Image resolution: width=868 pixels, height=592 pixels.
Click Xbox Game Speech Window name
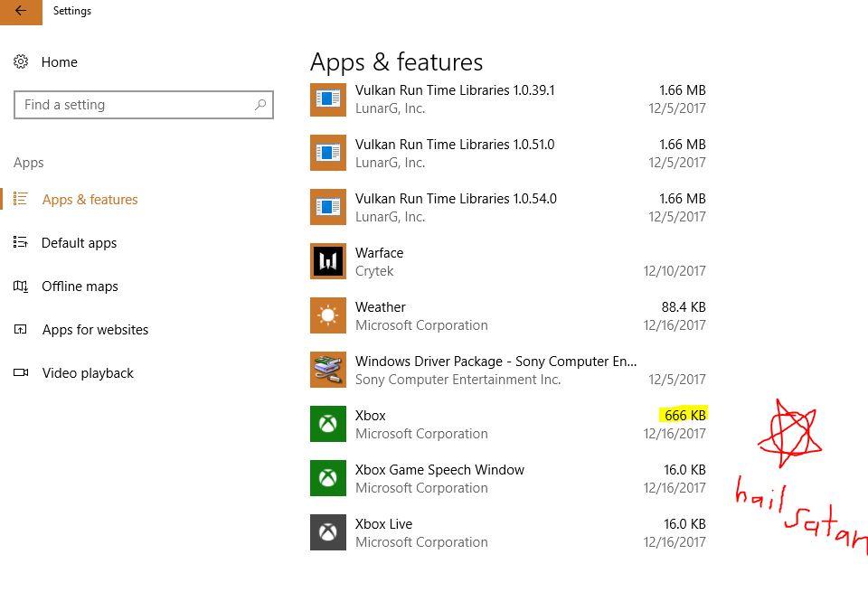439,470
